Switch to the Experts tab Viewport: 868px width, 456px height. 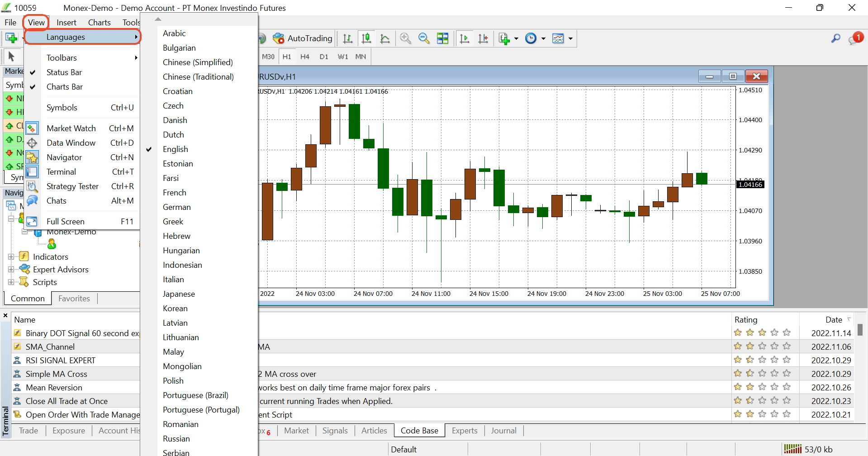(x=465, y=431)
